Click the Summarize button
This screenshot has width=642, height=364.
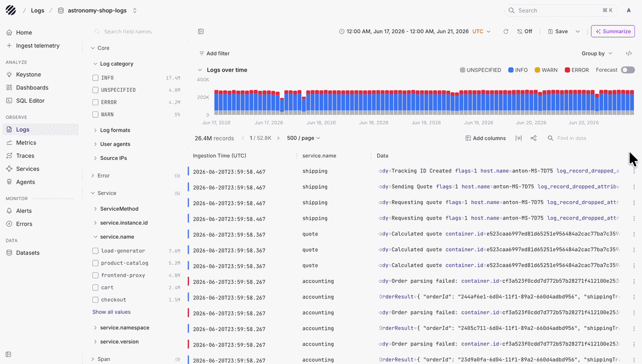(x=613, y=32)
